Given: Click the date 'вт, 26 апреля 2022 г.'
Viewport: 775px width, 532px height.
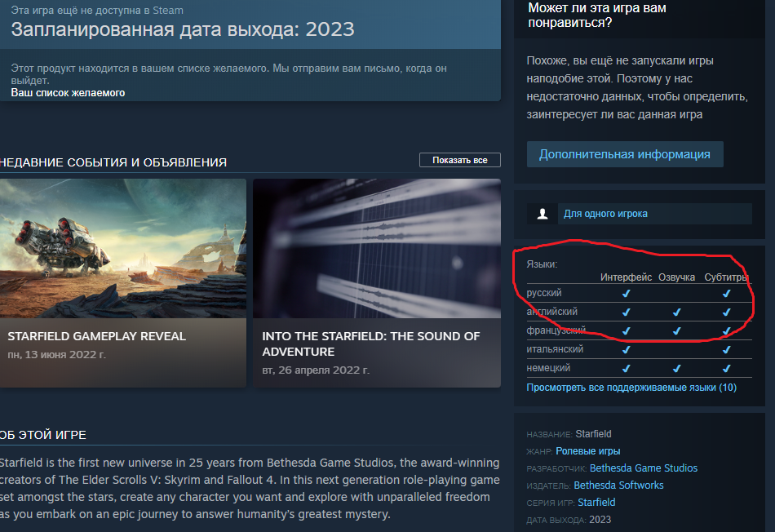Looking at the screenshot, I should pos(316,370).
